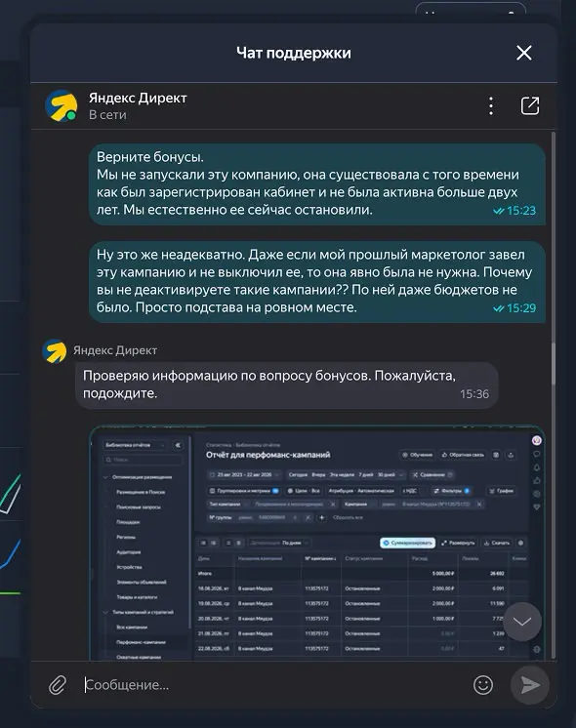576x728 pixels.
Task: Click the paperclip attach file icon
Action: tap(58, 685)
